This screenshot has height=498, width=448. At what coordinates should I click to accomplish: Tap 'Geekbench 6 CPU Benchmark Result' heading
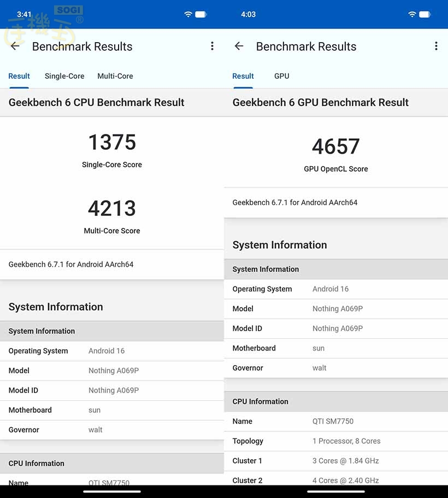[x=97, y=103]
